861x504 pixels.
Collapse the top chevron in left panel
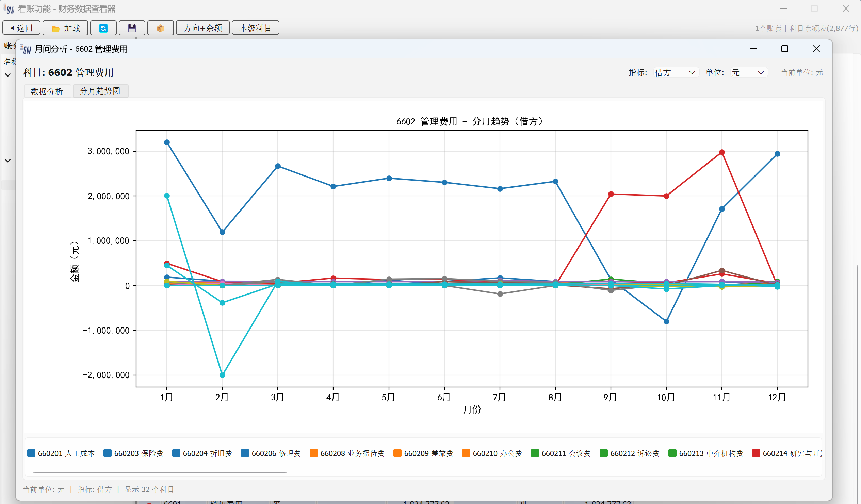[8, 75]
